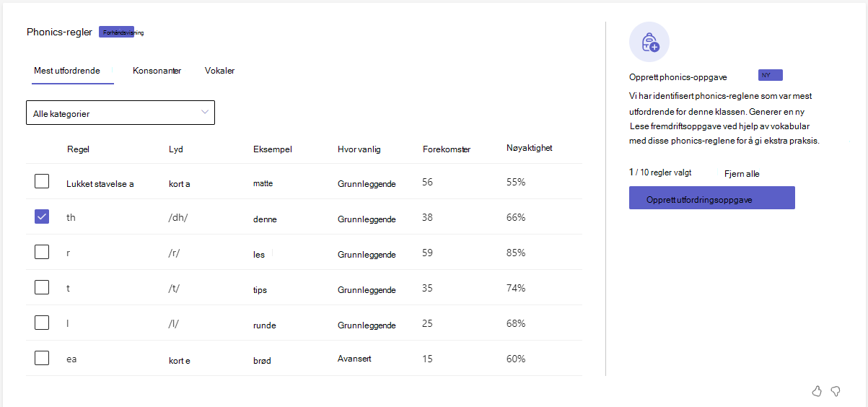The image size is (868, 407).
Task: Expand category list using the chevron arrow
Action: click(x=205, y=112)
